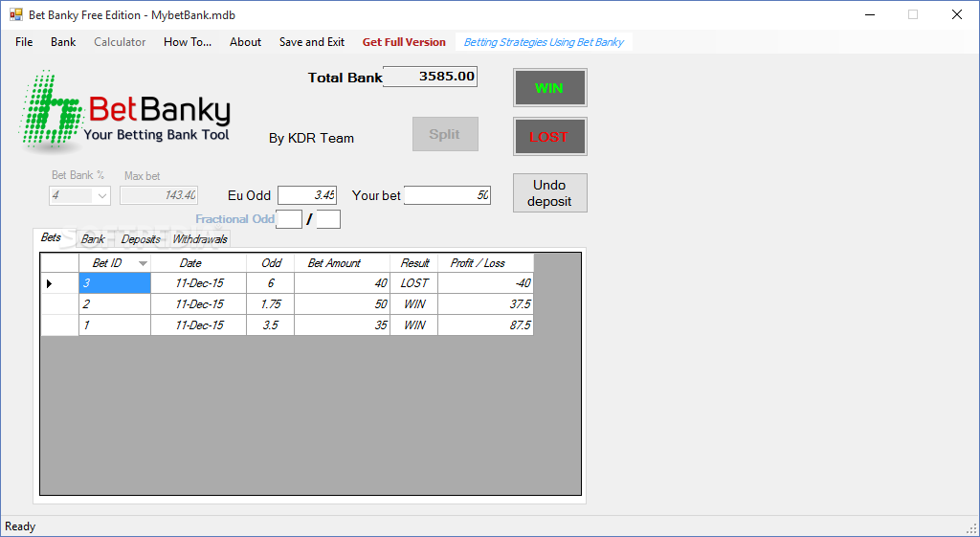Sort by the Profit / Loss column header

pos(485,263)
